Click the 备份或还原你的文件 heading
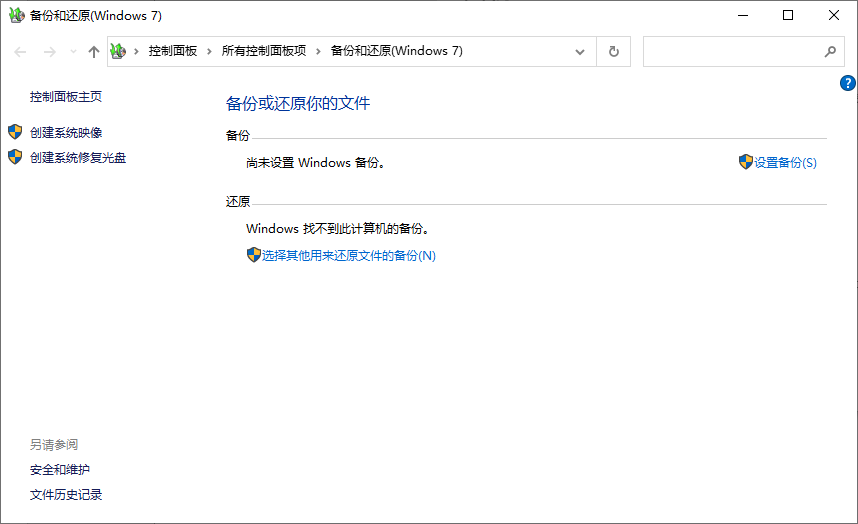Viewport: 858px width, 524px height. point(298,103)
